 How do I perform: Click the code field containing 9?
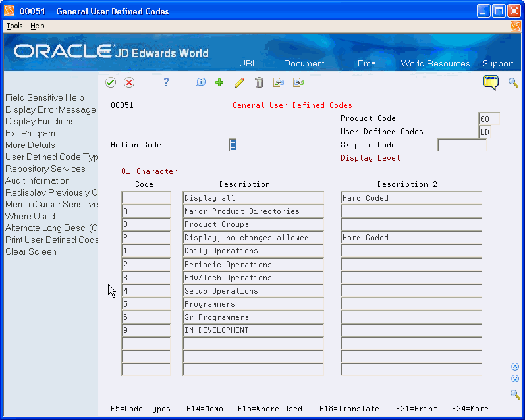click(x=146, y=330)
